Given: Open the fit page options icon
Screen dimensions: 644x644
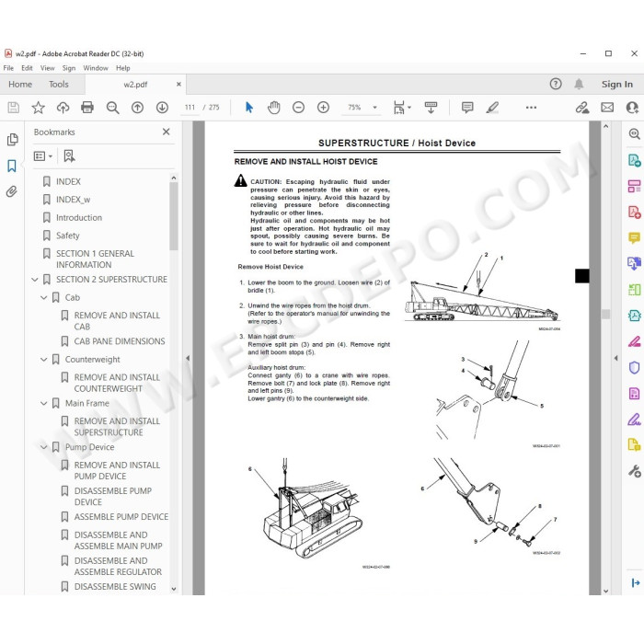Looking at the screenshot, I should coord(401,108).
